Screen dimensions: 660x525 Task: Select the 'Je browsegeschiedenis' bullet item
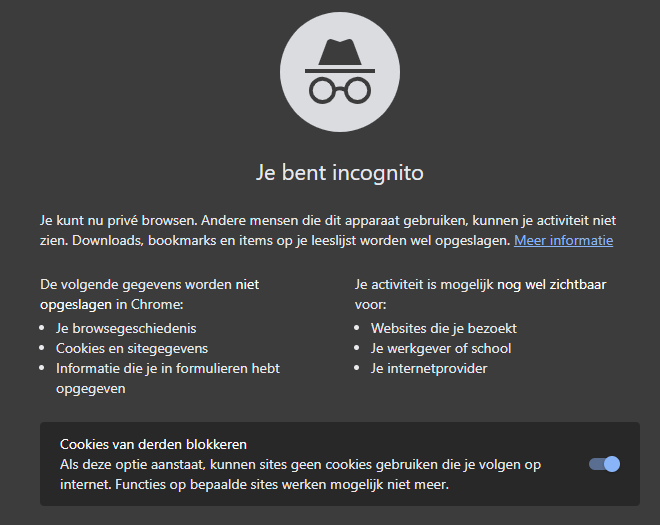[126, 328]
